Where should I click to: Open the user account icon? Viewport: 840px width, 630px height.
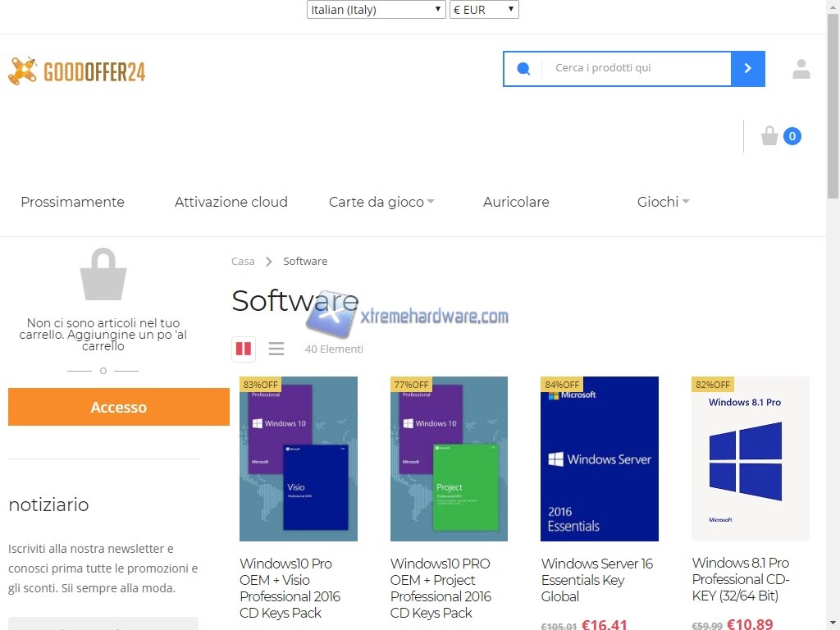[x=801, y=70]
